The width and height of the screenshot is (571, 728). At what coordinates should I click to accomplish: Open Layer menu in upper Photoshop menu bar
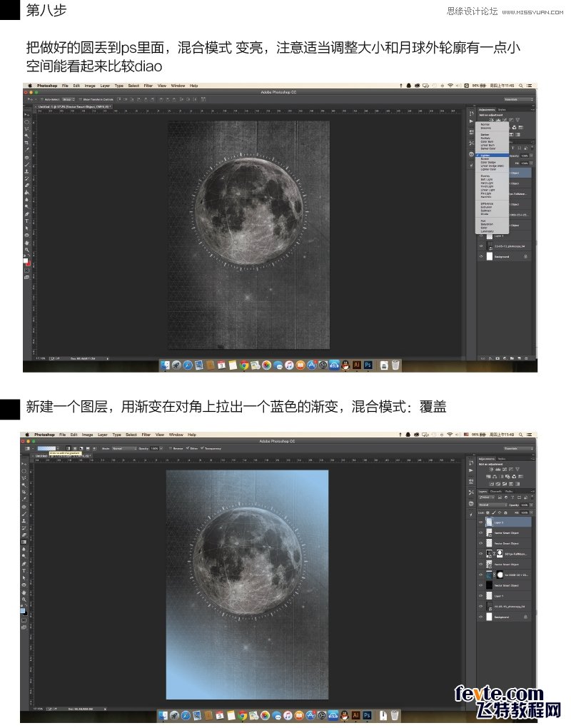105,86
